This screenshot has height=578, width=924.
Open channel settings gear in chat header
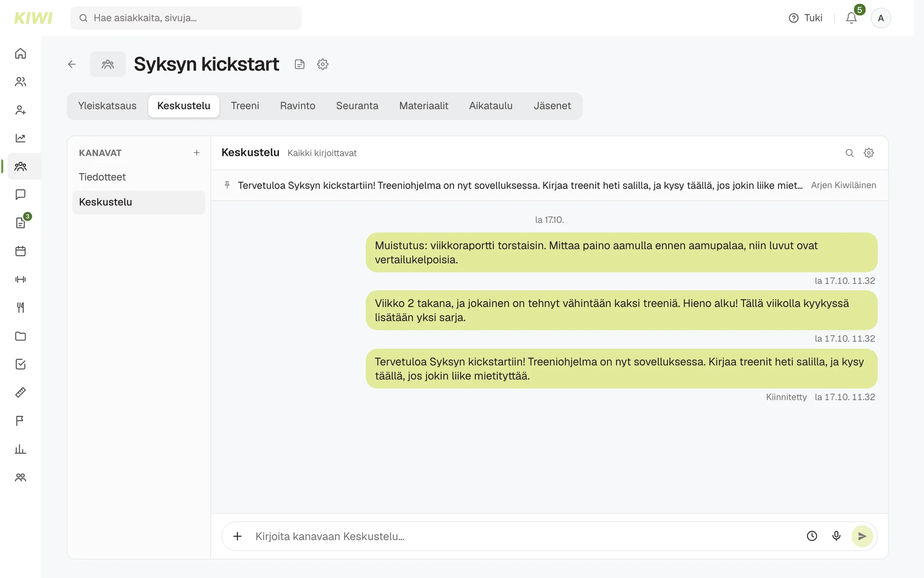(x=869, y=153)
